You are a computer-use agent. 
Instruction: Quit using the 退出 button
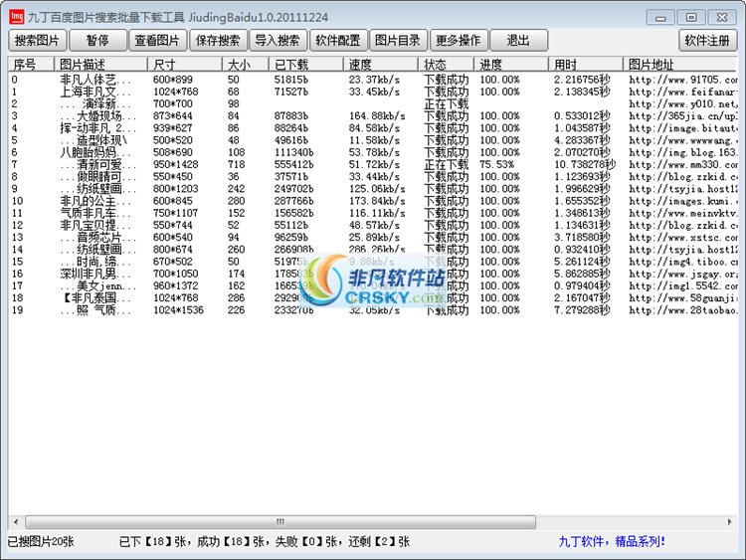518,41
